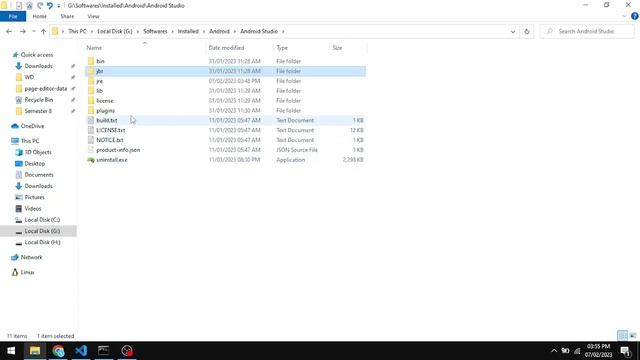Select the plugins folder
Screen dimensions: 640x360
(225, 111)
